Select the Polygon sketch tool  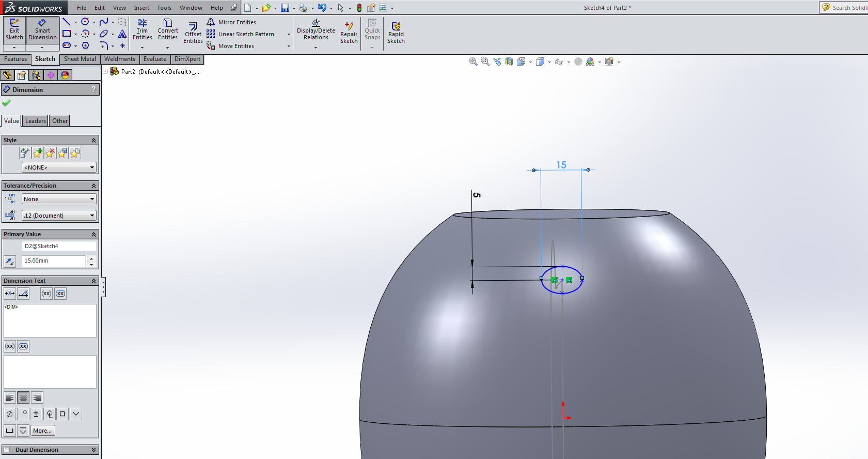pos(86,45)
